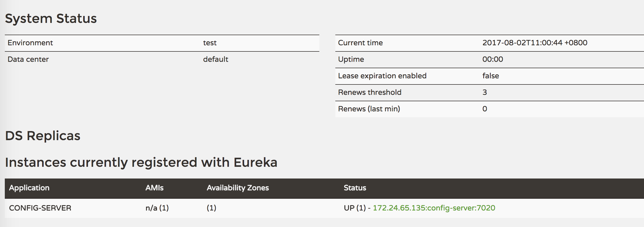
Task: Click the Environment row label
Action: (x=30, y=43)
